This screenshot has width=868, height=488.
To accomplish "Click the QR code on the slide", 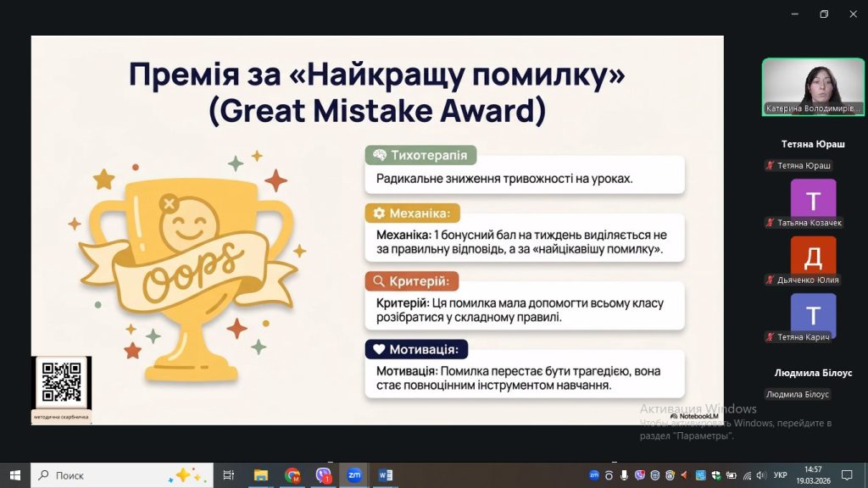I will click(61, 382).
